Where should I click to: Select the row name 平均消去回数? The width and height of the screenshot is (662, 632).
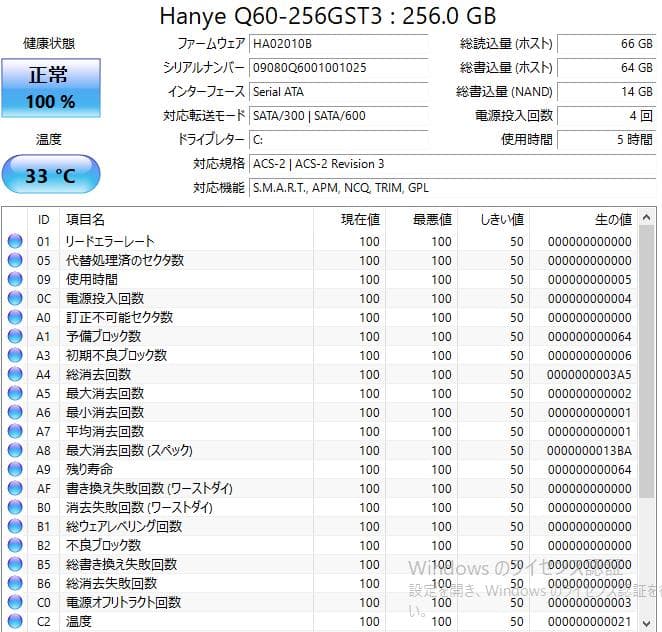click(105, 431)
